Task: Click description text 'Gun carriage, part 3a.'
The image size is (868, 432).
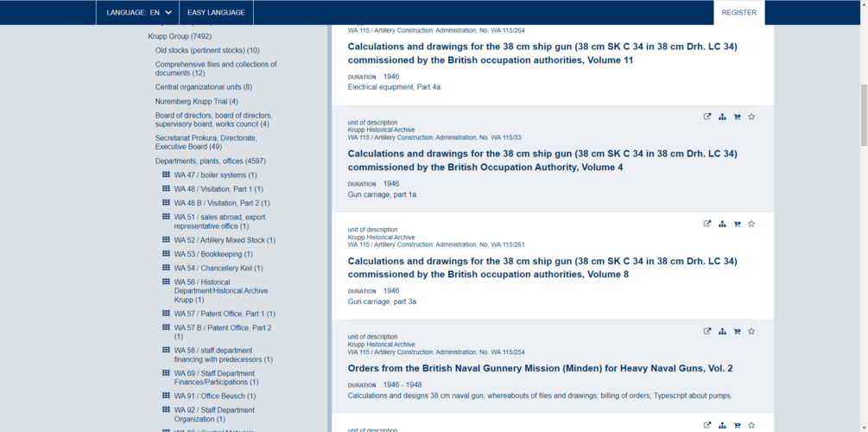Action: tap(383, 302)
